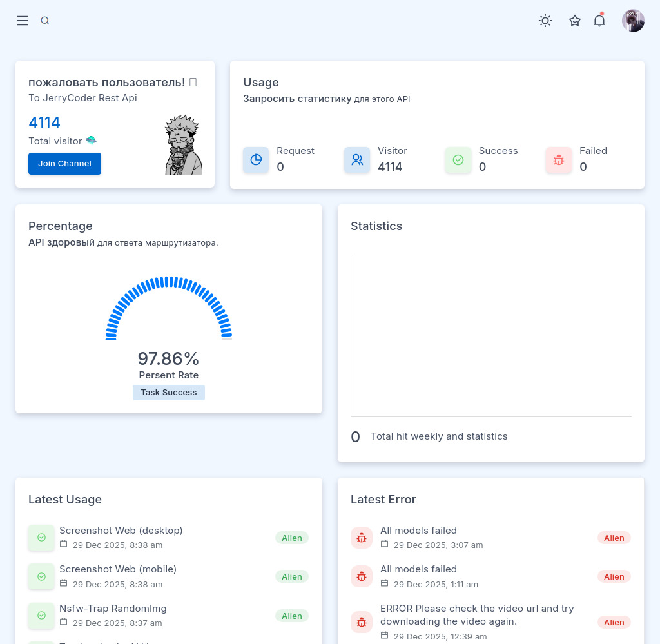Click the Visitor users icon
Image resolution: width=660 pixels, height=644 pixels.
tap(357, 160)
